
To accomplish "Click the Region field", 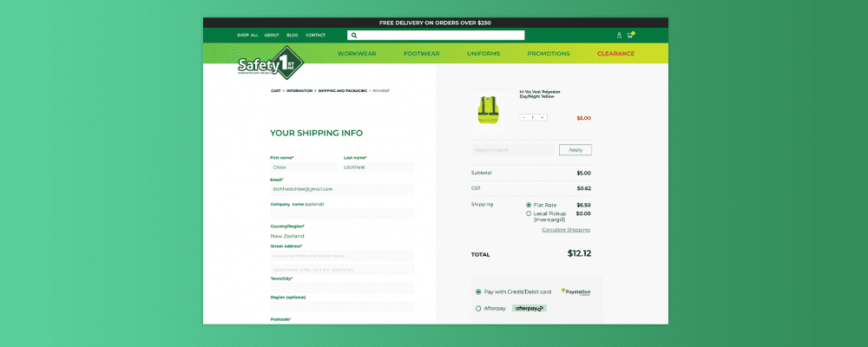I will pos(342,306).
